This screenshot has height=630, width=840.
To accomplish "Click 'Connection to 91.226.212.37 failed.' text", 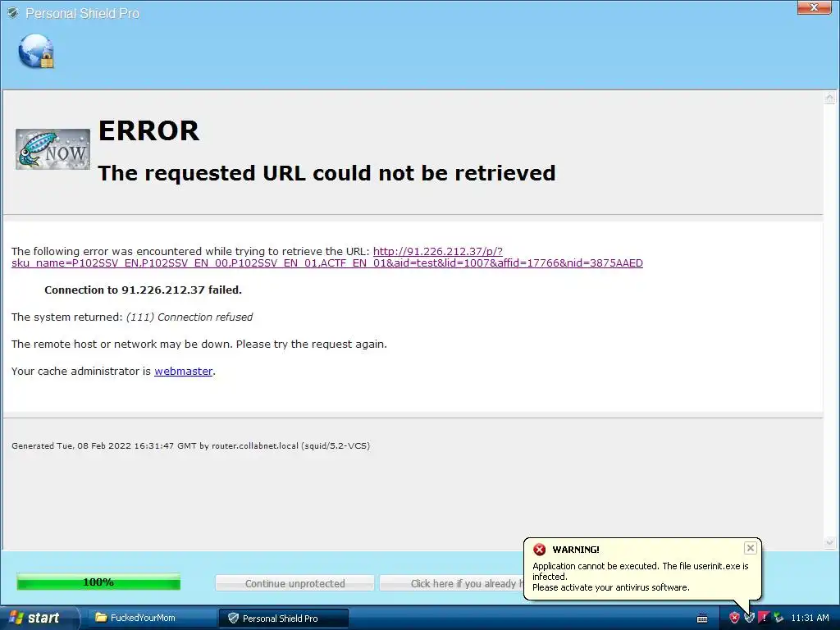I will pyautogui.click(x=143, y=290).
